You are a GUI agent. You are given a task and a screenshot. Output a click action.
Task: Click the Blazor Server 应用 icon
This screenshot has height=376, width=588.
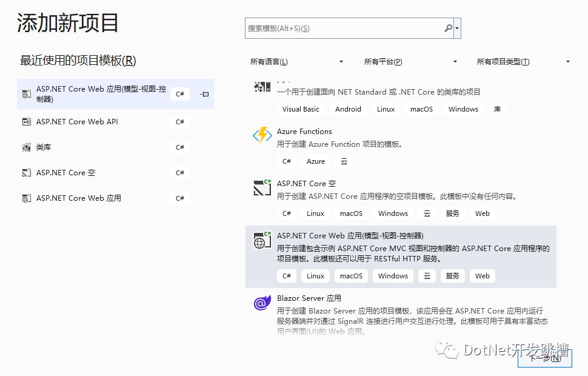click(262, 303)
